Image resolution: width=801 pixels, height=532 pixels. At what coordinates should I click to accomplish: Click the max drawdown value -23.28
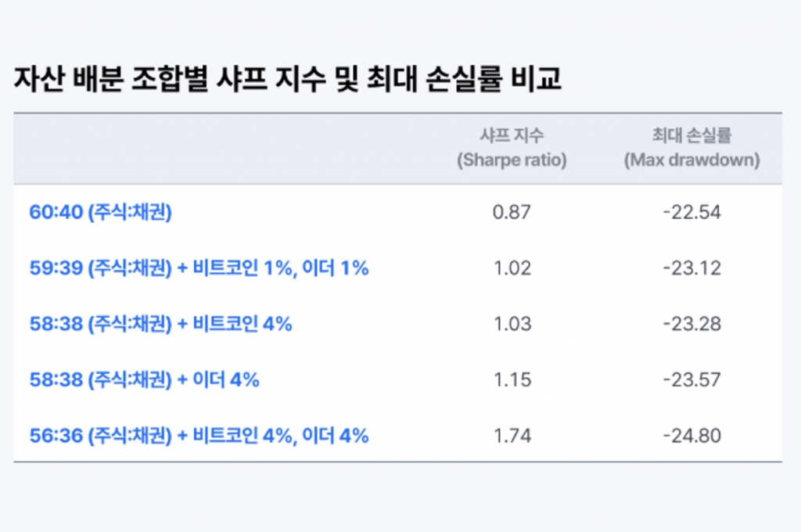[x=691, y=323]
